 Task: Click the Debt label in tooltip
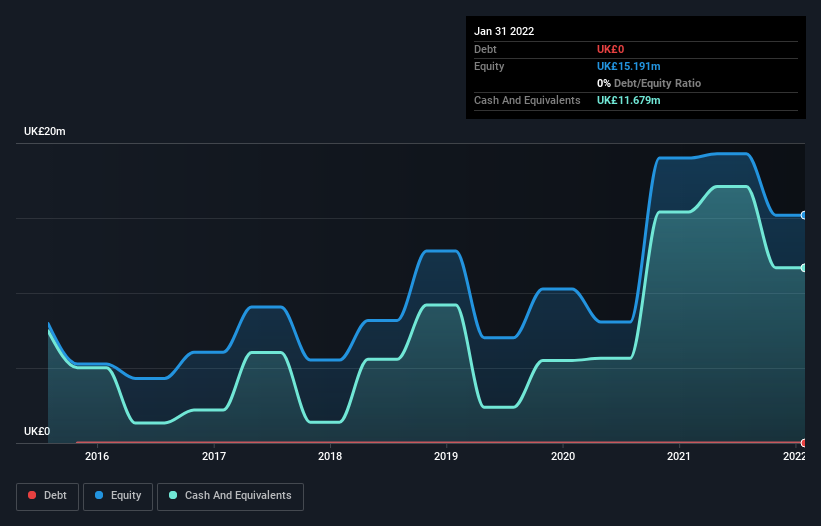pos(485,49)
